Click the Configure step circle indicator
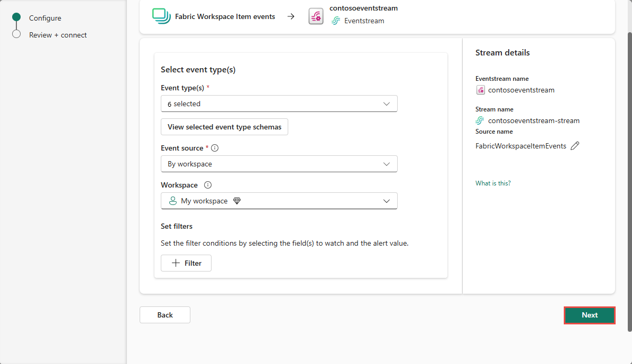Image resolution: width=632 pixels, height=364 pixels. click(16, 17)
